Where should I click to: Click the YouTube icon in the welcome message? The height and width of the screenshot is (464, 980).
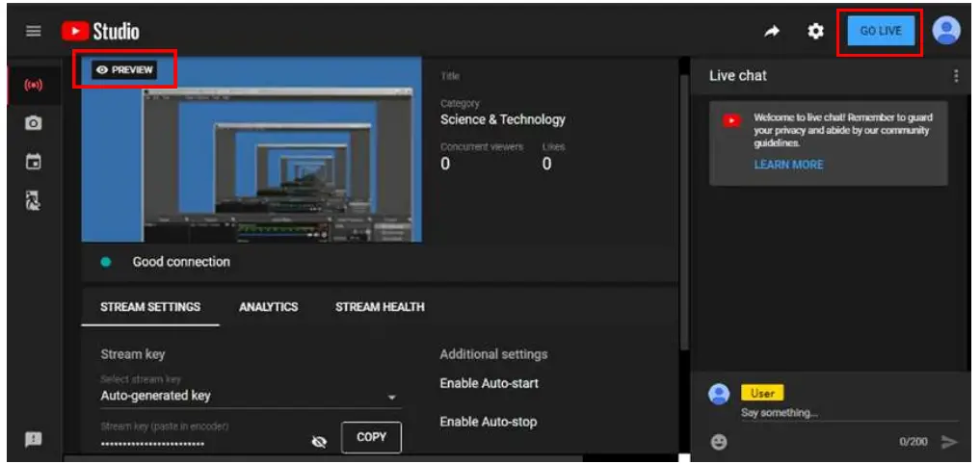click(731, 120)
